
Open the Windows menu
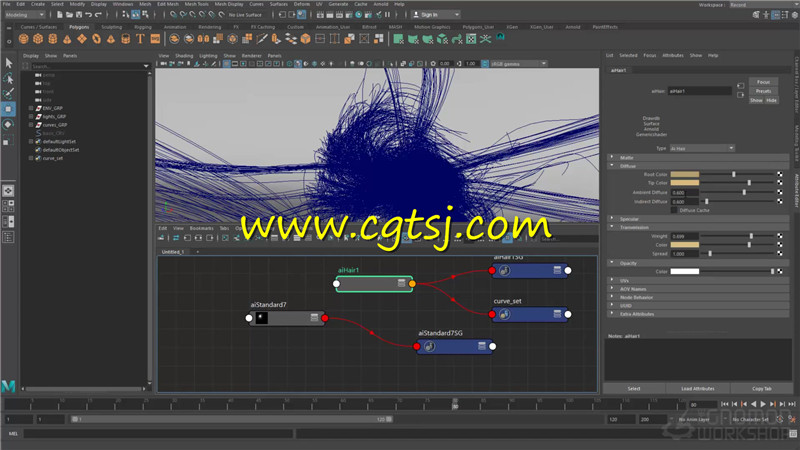(x=122, y=4)
